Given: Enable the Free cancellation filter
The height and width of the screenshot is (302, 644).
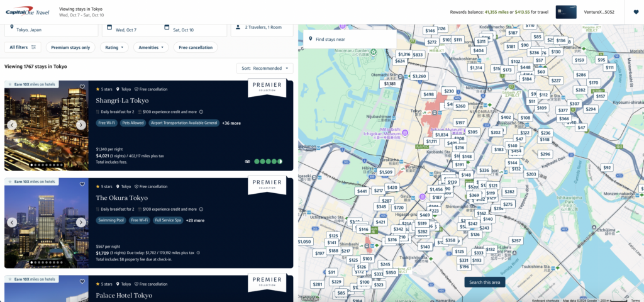Looking at the screenshot, I should 196,47.
